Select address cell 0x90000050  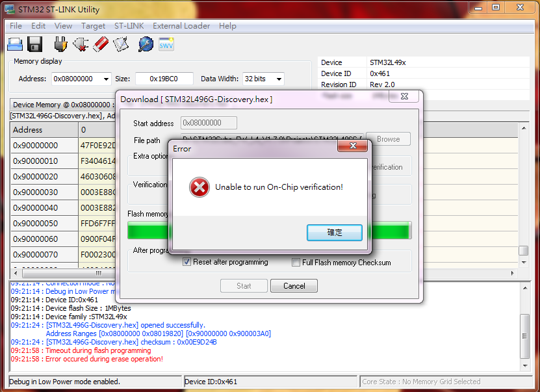44,223
